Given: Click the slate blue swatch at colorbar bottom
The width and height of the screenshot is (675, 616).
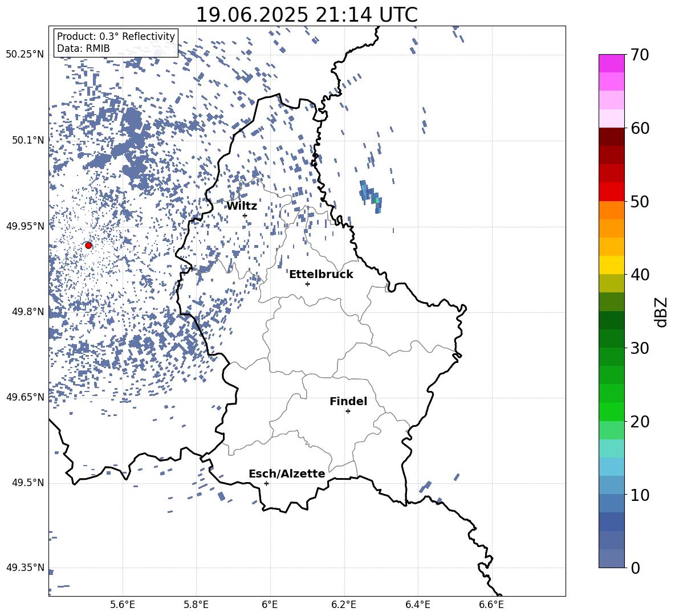Looking at the screenshot, I should pos(611,558).
